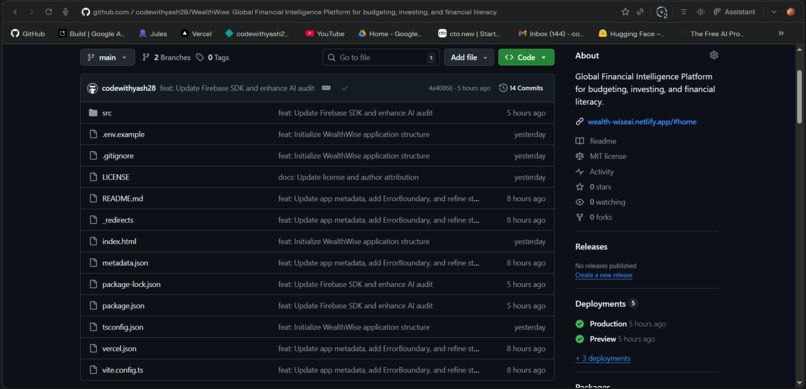Screen dimensions: 806x389
Task: Open the Preview deployment
Action: [x=602, y=339]
